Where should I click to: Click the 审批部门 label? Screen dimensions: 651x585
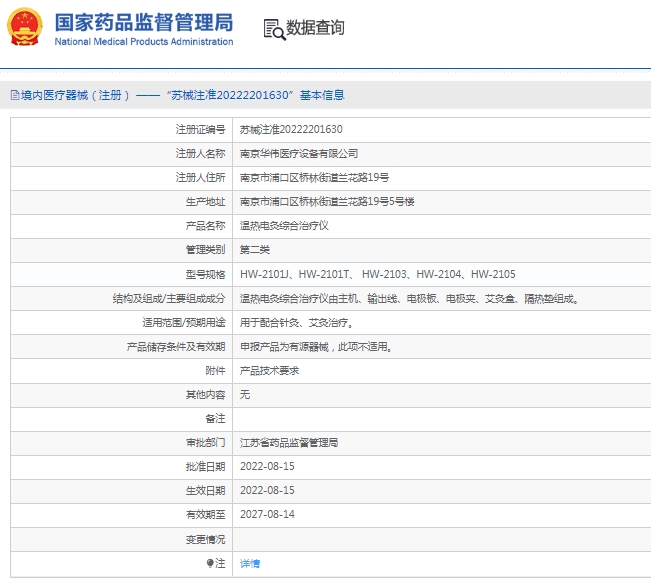point(206,443)
